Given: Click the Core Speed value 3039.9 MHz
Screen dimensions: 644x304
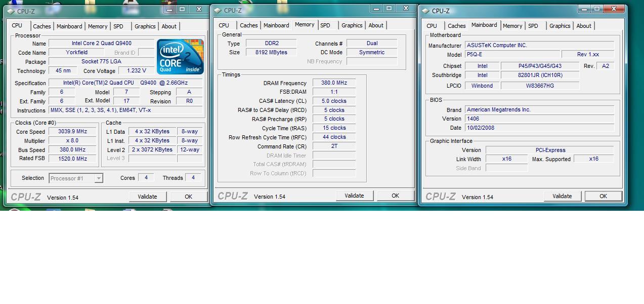Looking at the screenshot, I should click(x=72, y=132).
